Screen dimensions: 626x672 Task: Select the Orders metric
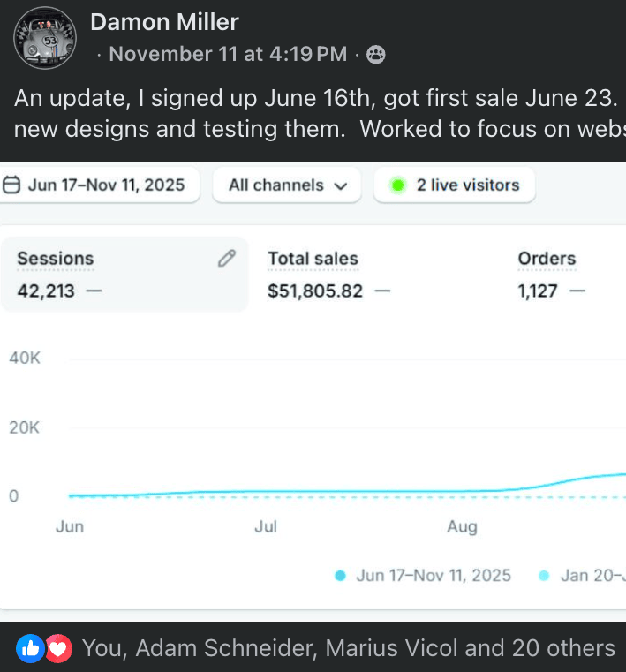(547, 274)
